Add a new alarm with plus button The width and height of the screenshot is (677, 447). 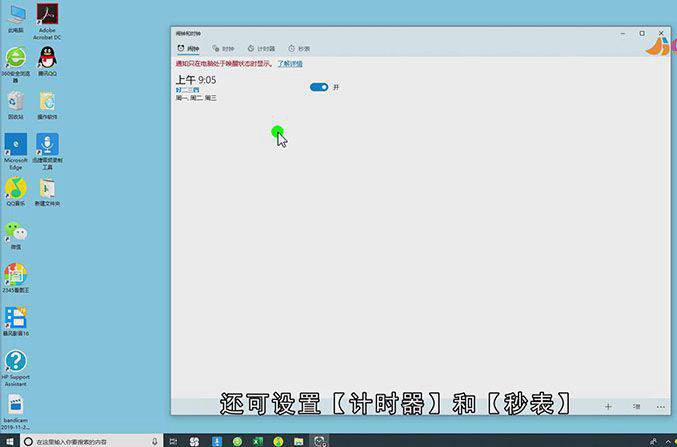[608, 406]
